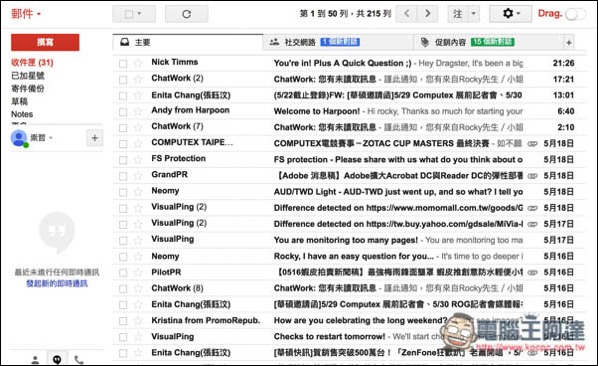
Task: Star the PilotPR email
Action: (138, 273)
